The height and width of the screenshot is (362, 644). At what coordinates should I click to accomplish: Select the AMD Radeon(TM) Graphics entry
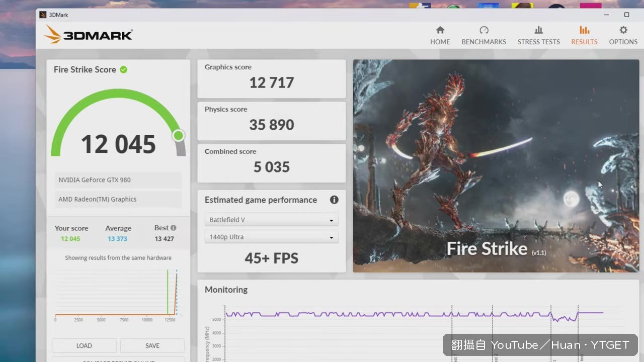118,199
